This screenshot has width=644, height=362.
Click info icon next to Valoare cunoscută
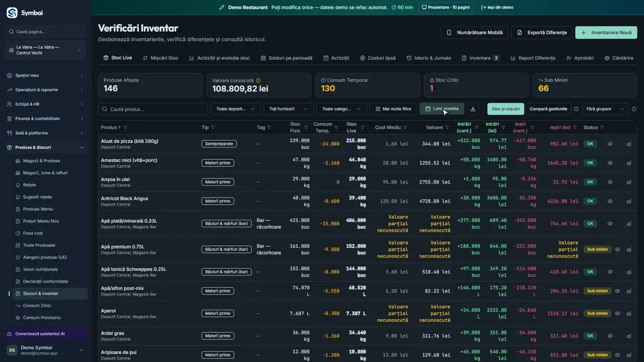point(258,80)
